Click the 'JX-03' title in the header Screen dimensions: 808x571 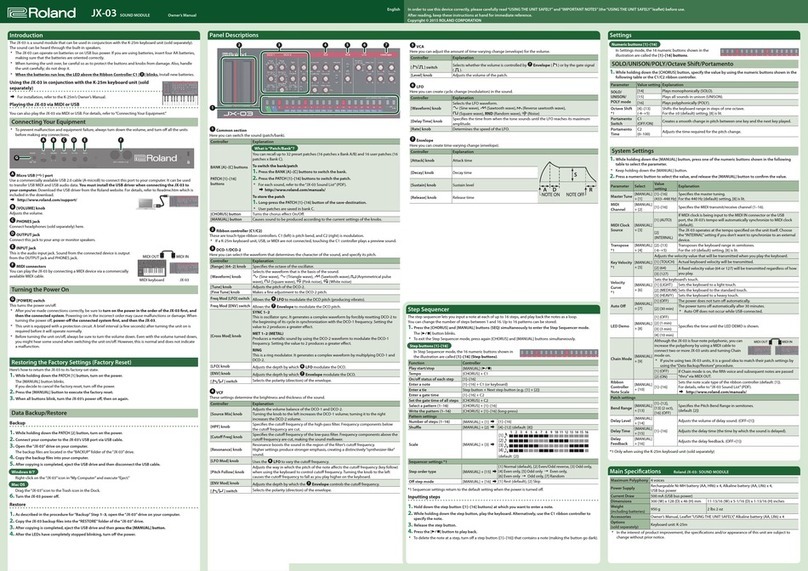tap(104, 13)
